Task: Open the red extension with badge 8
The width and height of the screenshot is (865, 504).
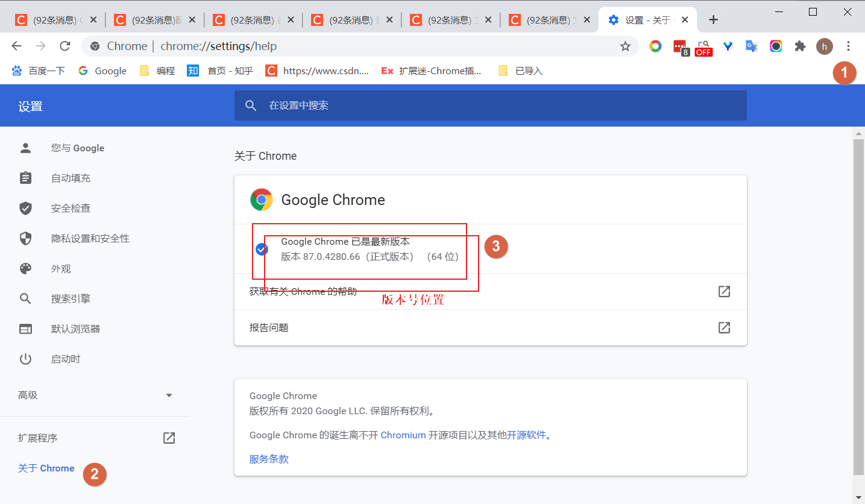Action: tap(680, 47)
